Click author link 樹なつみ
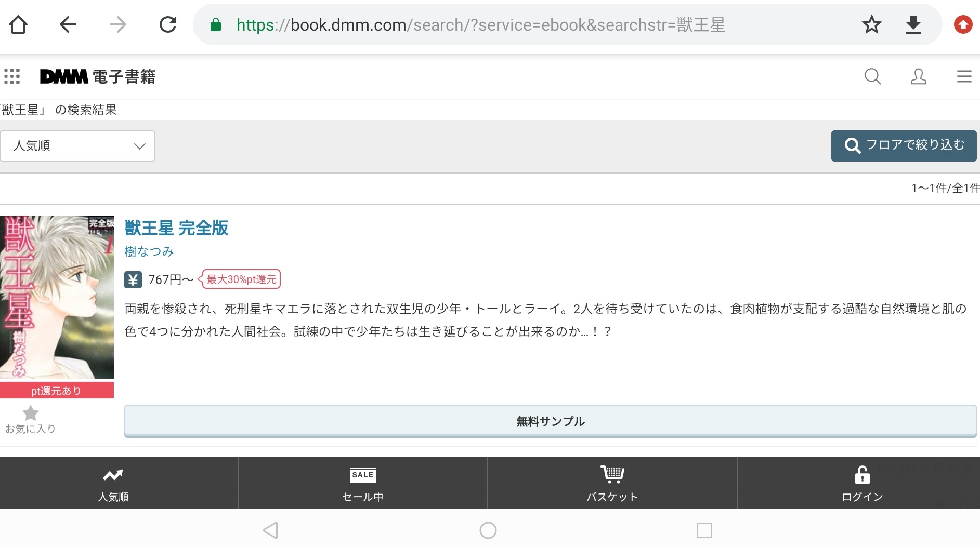980x547 pixels. (149, 251)
